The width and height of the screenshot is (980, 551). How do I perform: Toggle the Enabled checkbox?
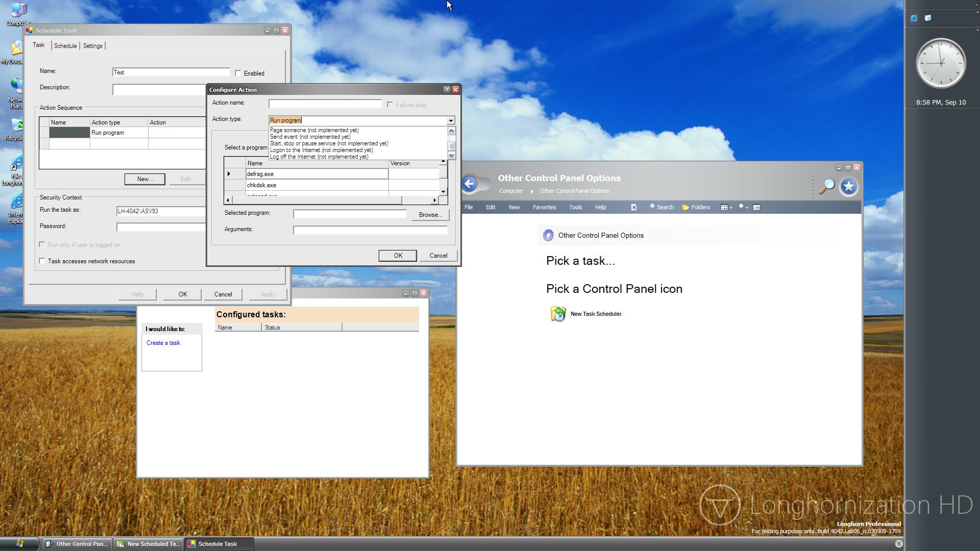pos(238,73)
